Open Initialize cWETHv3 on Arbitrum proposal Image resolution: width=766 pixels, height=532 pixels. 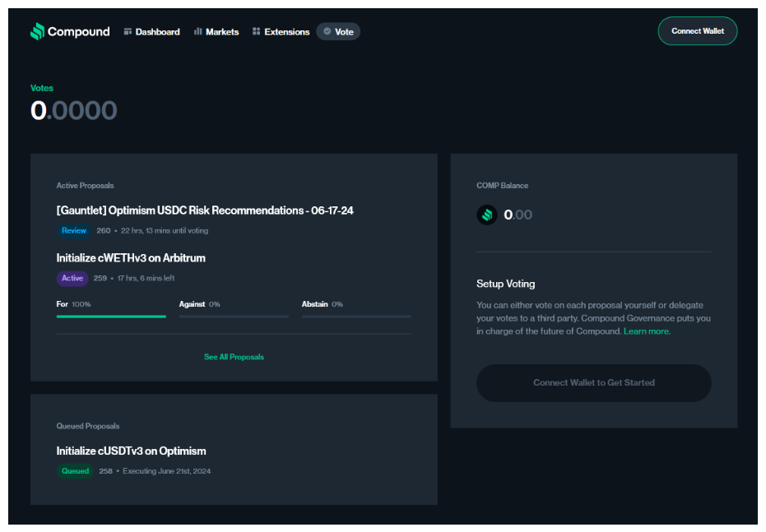(x=131, y=258)
